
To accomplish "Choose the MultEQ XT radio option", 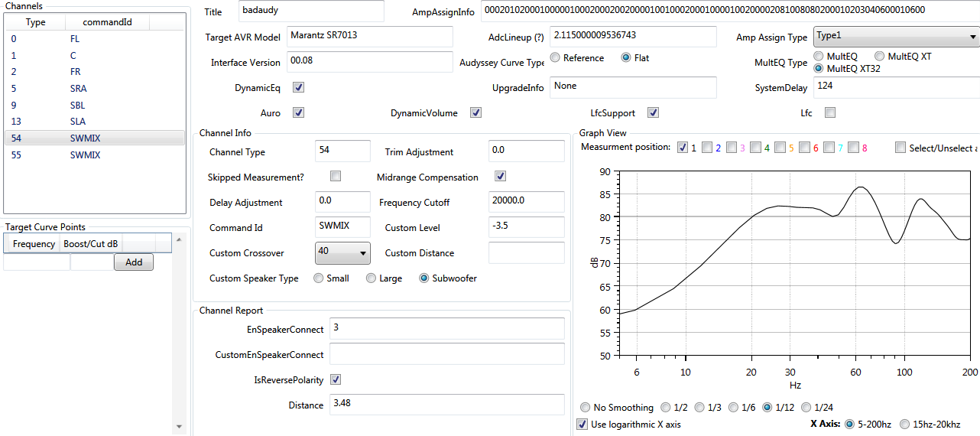I will [x=880, y=57].
